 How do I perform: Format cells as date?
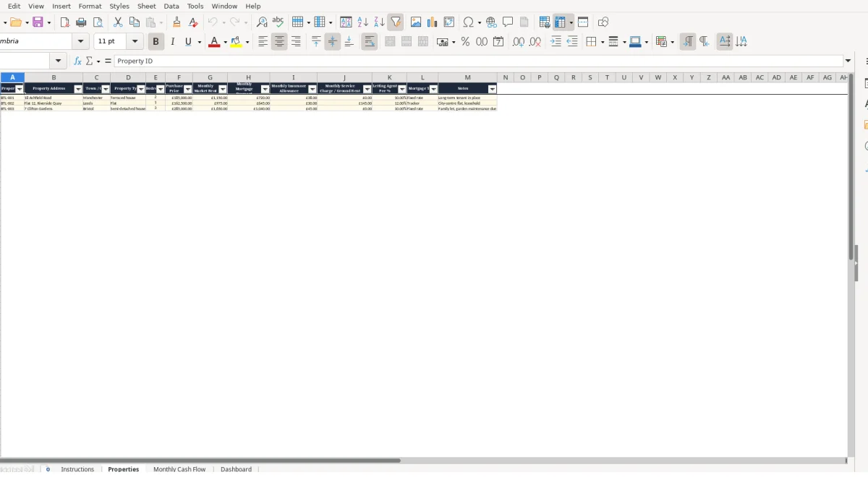[x=498, y=42]
